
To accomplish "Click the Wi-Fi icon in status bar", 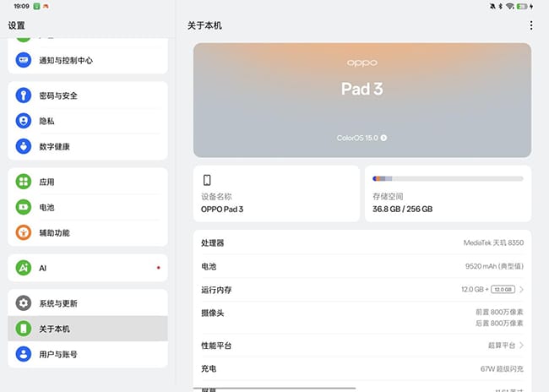I will point(509,6).
